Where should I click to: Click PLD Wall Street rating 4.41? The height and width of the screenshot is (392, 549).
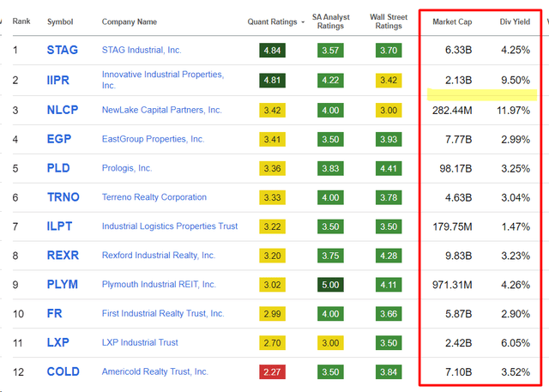(389, 168)
